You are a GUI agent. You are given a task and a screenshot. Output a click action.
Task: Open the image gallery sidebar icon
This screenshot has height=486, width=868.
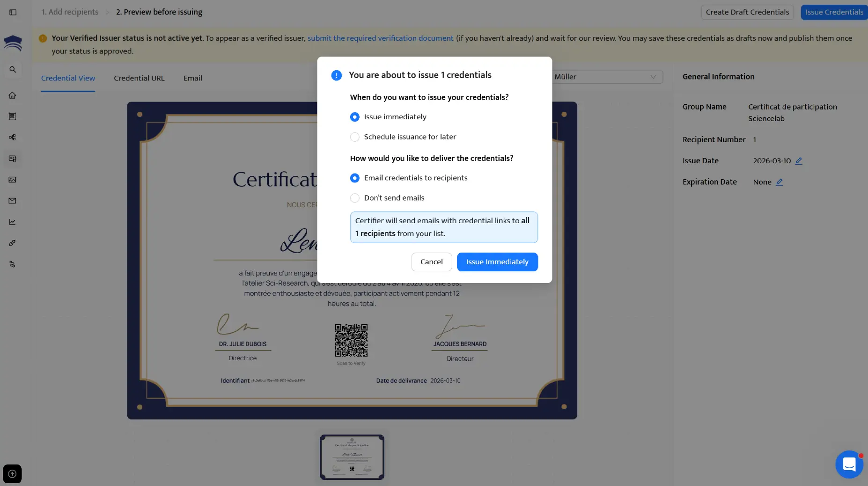click(x=13, y=180)
